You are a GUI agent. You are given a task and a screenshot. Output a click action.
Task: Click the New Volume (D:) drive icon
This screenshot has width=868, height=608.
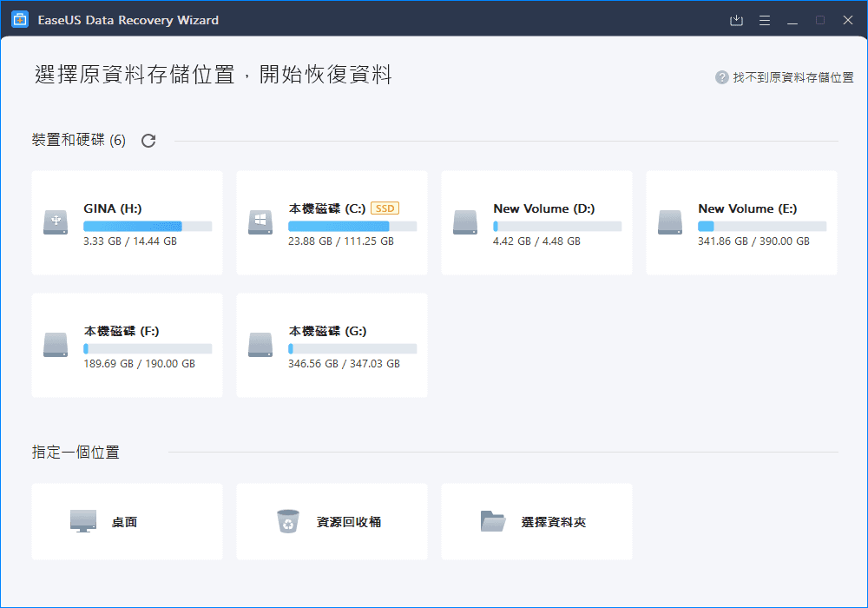coord(465,222)
